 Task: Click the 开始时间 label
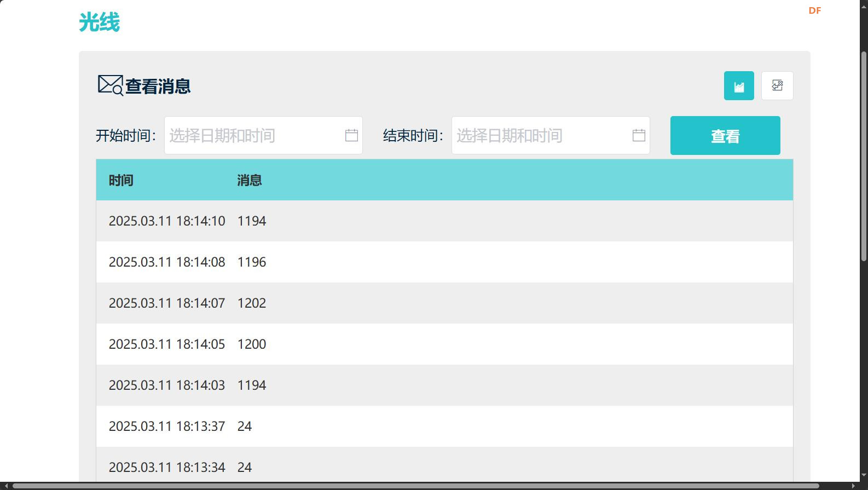[126, 135]
